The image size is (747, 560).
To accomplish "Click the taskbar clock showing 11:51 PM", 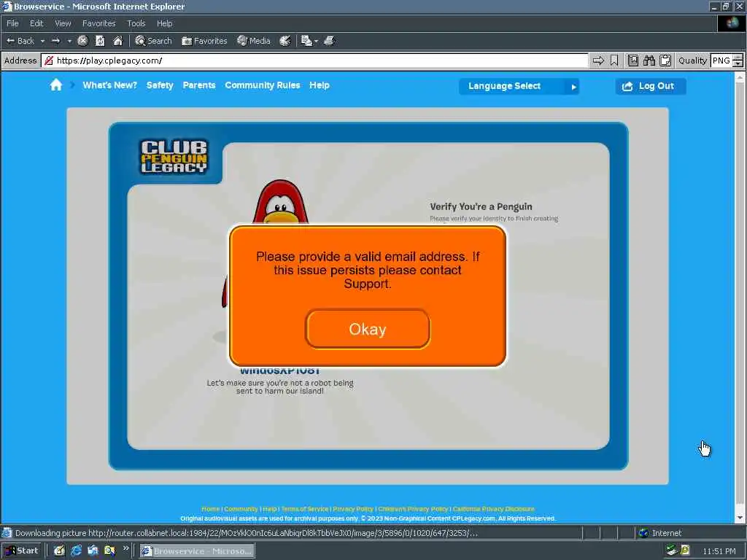I will (x=719, y=551).
